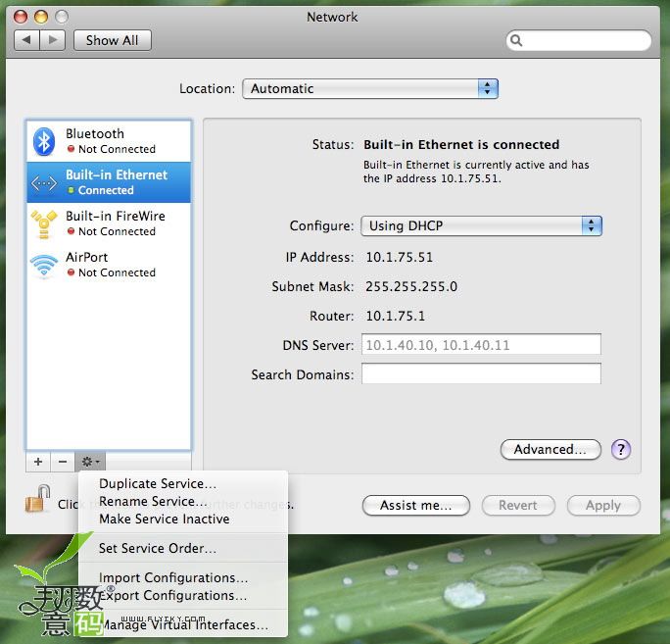Click the Apply button
Viewport: 670px width, 644px height.
603,506
